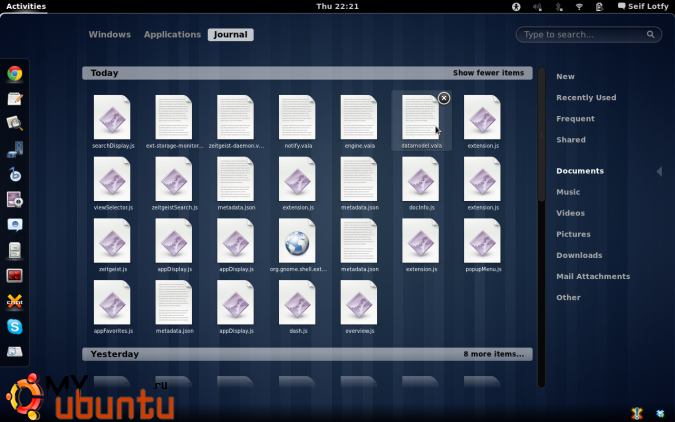Open zeitgeistSearch.js file
Image resolution: width=675 pixels, height=422 pixels.
click(x=174, y=183)
